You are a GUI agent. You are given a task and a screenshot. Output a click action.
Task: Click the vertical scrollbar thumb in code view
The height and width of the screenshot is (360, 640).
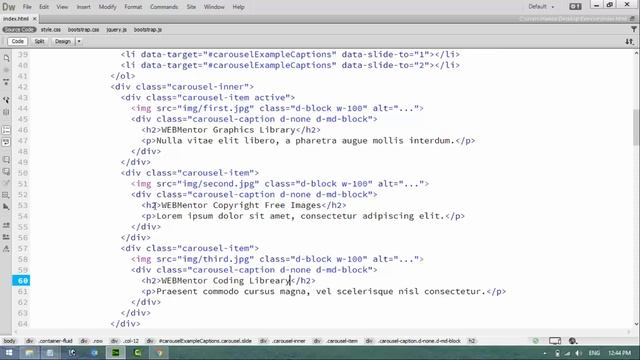636,127
